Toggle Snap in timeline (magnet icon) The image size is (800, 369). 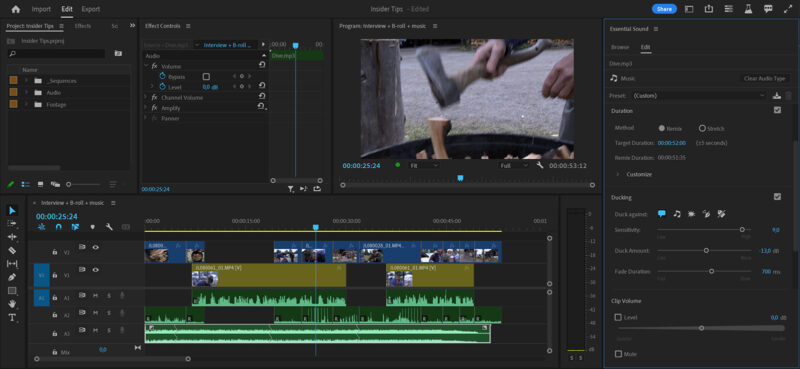click(x=58, y=227)
